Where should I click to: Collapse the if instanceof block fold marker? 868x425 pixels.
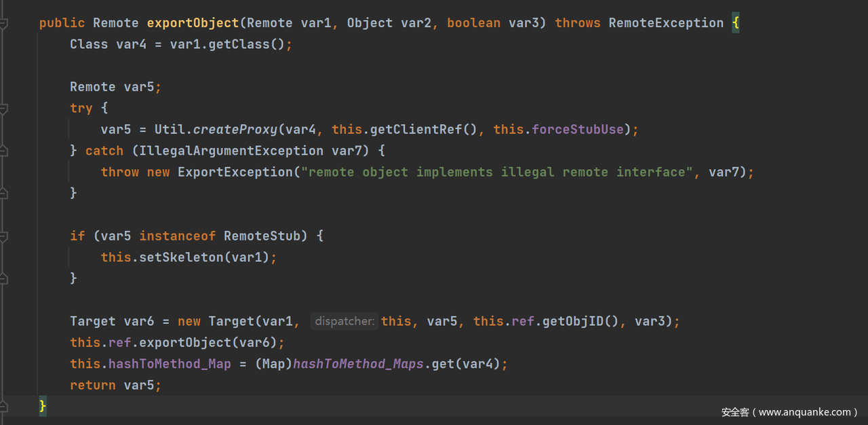tap(3, 236)
